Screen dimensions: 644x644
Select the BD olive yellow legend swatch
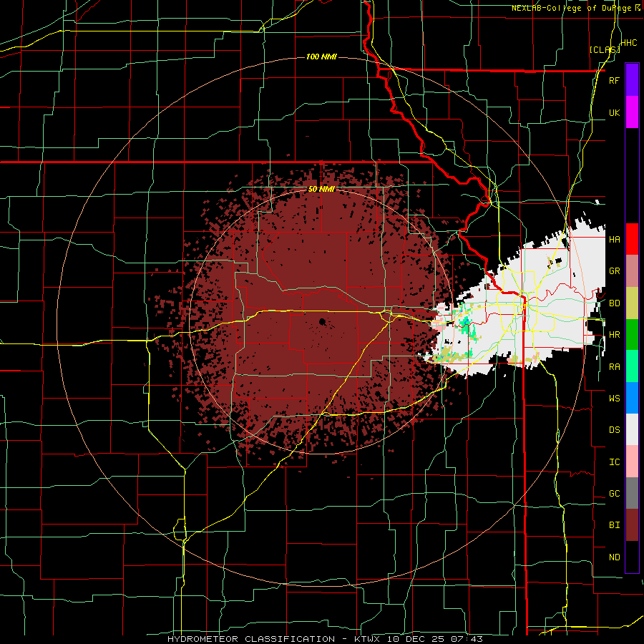tap(632, 303)
